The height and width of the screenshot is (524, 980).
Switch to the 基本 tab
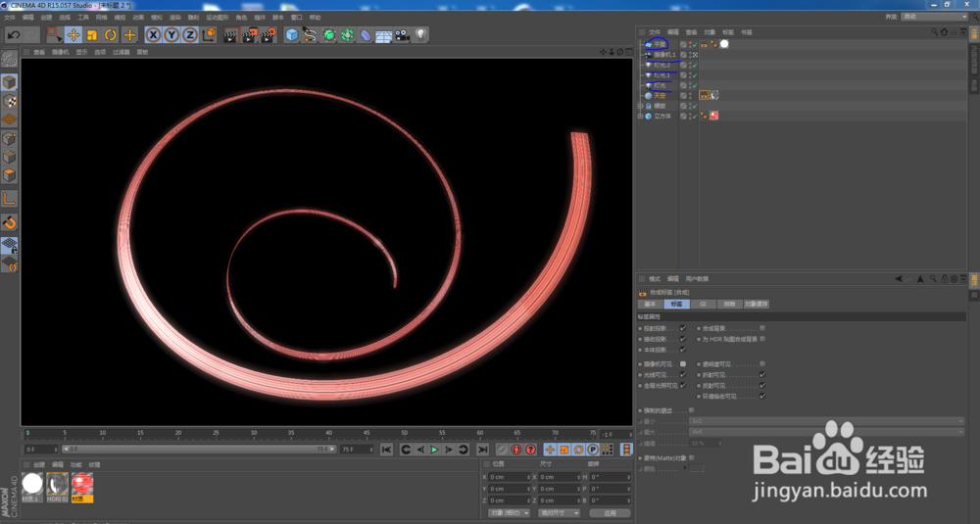point(650,305)
